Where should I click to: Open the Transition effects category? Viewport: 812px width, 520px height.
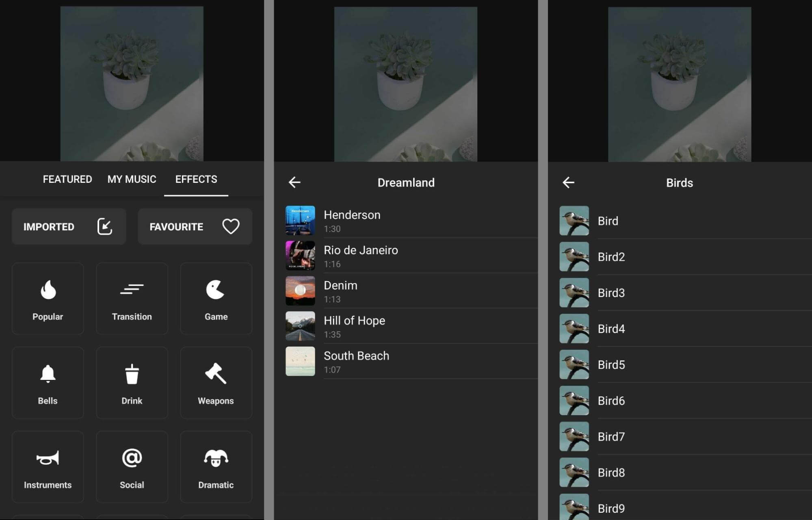point(131,299)
